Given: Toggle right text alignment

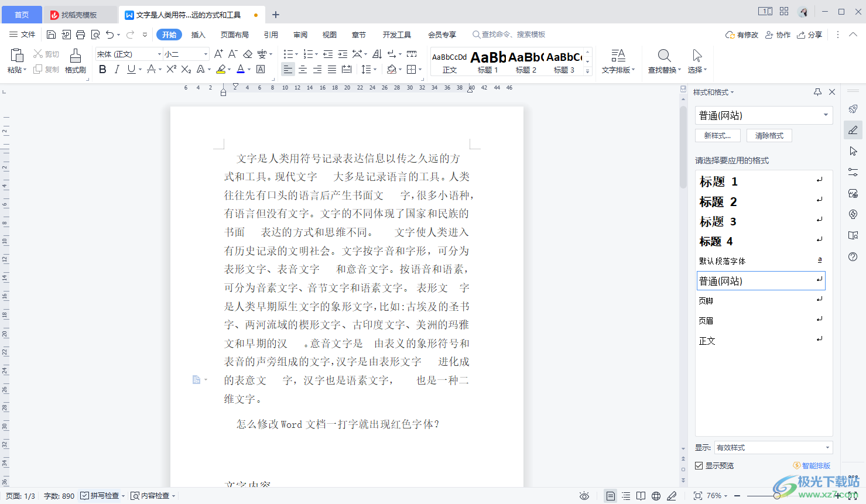Looking at the screenshot, I should point(317,69).
